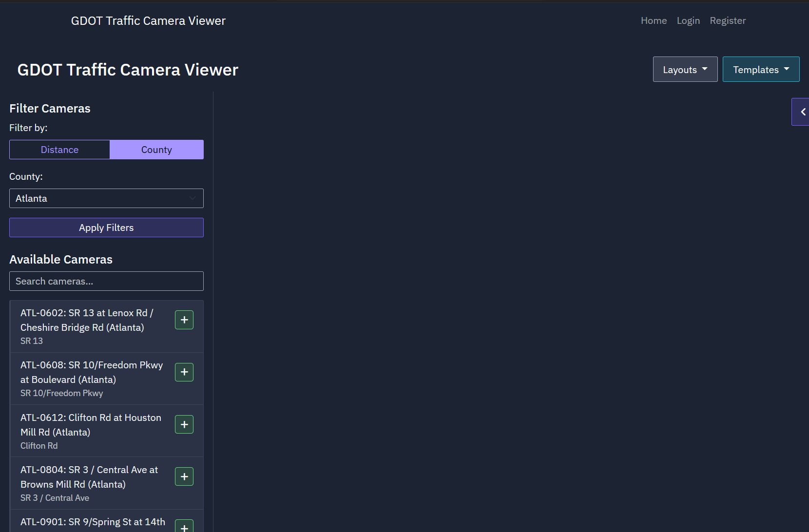
Task: Click the Apply Filters button
Action: point(106,228)
